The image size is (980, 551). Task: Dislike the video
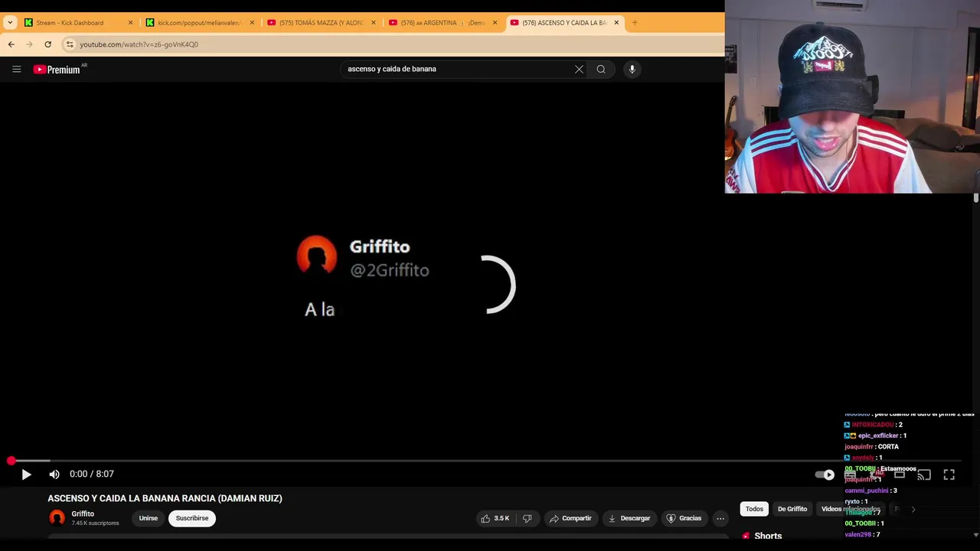click(527, 518)
